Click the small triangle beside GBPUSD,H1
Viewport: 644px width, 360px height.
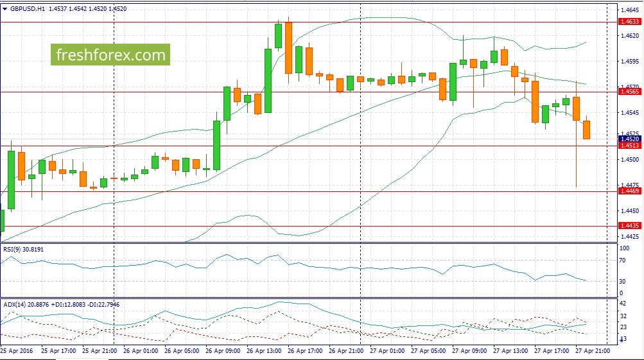pos(5,9)
